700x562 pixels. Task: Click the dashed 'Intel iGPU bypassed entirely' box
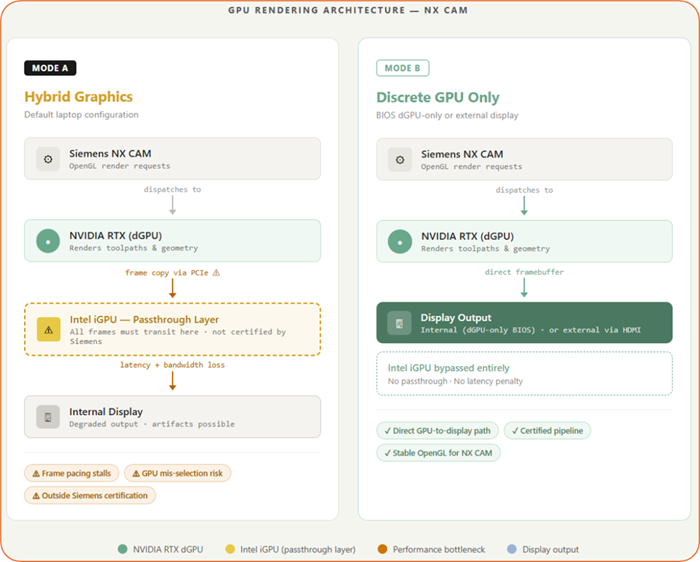tap(524, 374)
